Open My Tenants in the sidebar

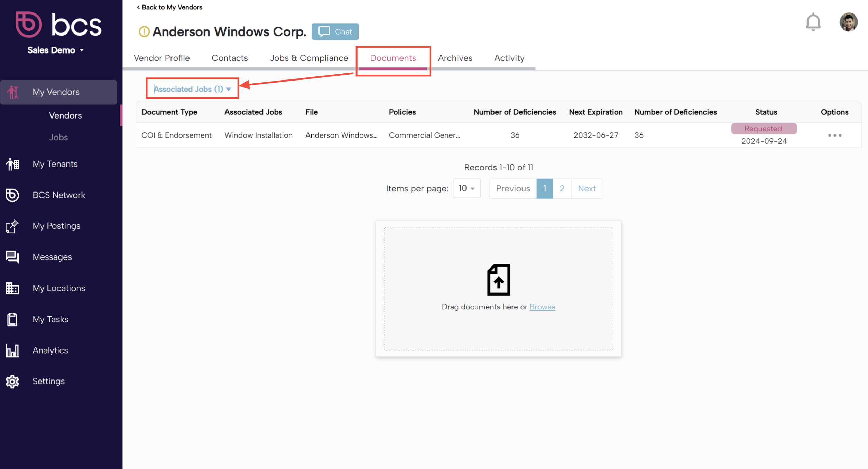(55, 164)
